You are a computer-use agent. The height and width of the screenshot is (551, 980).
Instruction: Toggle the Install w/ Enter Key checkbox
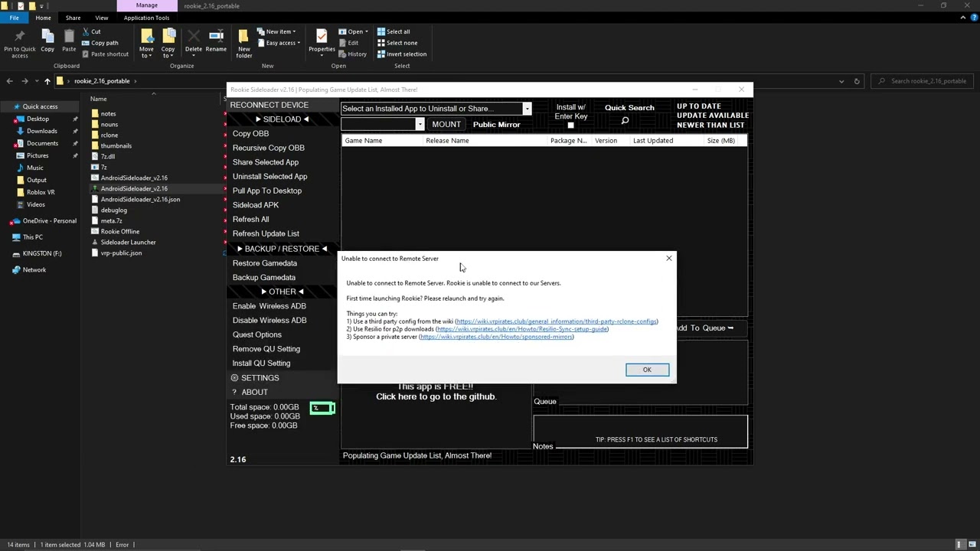pos(570,126)
